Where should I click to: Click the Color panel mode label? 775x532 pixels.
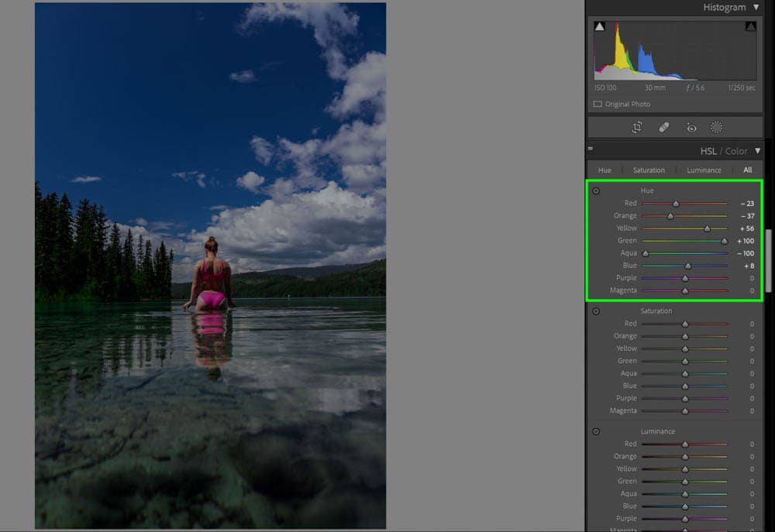coord(736,151)
